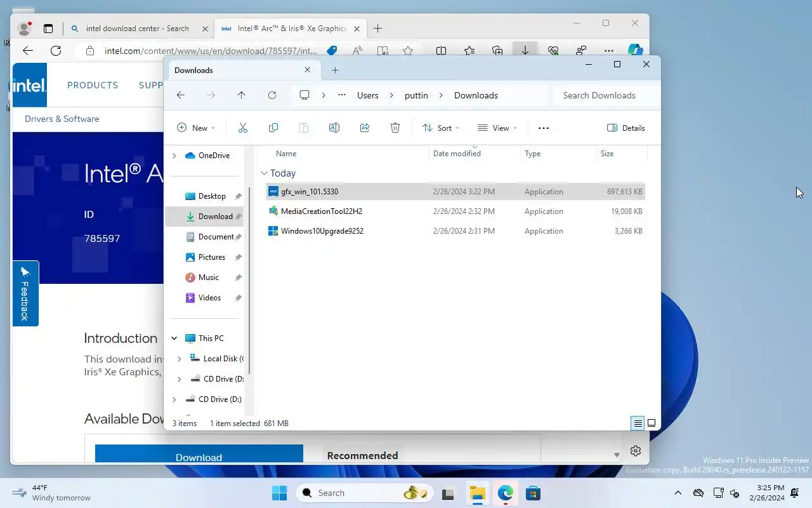Select the MediaCreationTool22H2 file
812x508 pixels.
pyautogui.click(x=455, y=211)
